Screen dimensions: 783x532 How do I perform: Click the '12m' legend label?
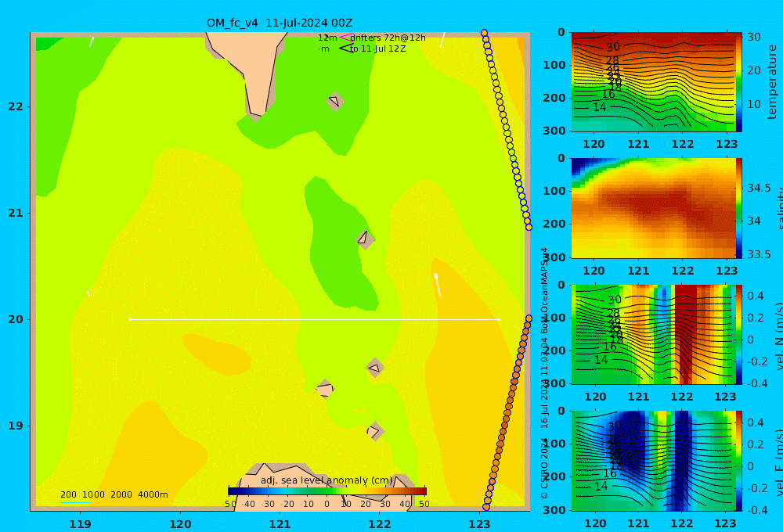(327, 38)
